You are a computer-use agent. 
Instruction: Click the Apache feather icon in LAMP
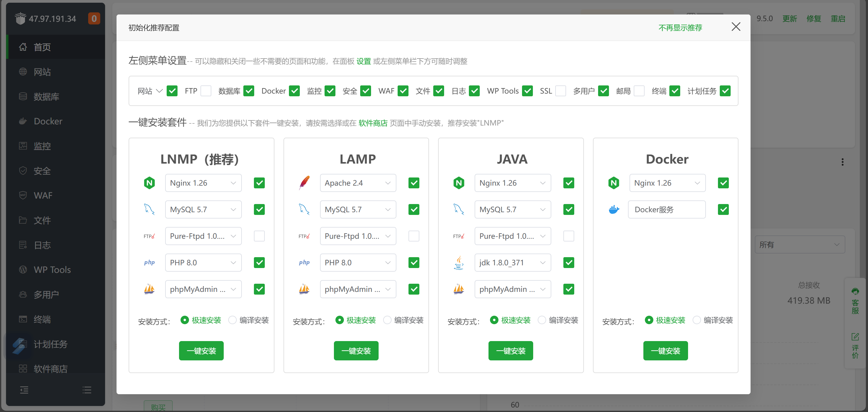pos(304,183)
